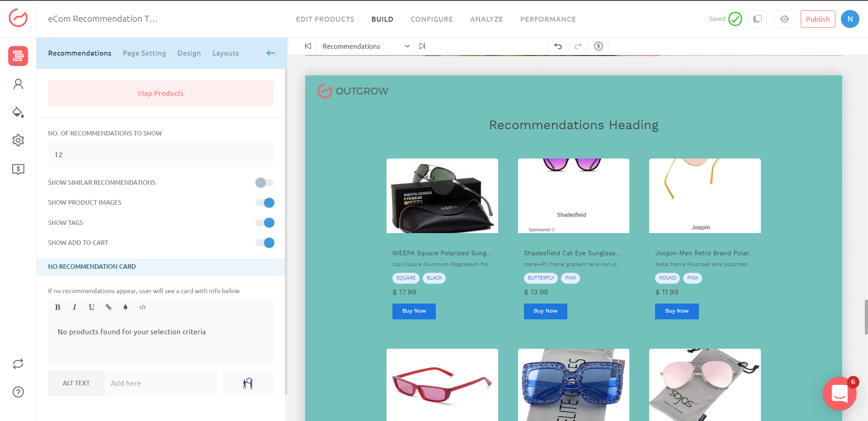This screenshot has width=868, height=421.
Task: Click the no products found text area
Action: coord(160,341)
